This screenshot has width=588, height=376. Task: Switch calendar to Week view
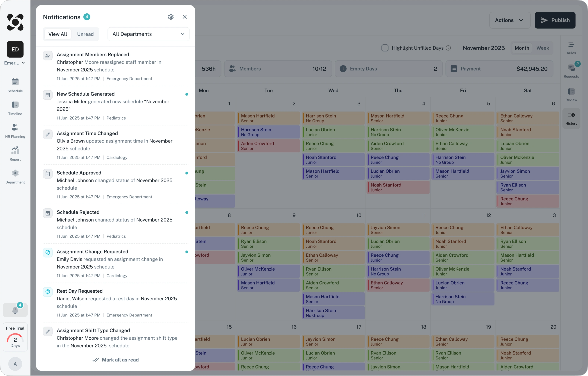tap(542, 48)
